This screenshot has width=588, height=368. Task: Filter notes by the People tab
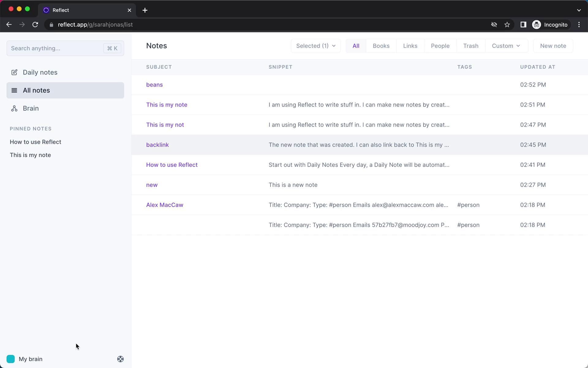[x=440, y=46]
